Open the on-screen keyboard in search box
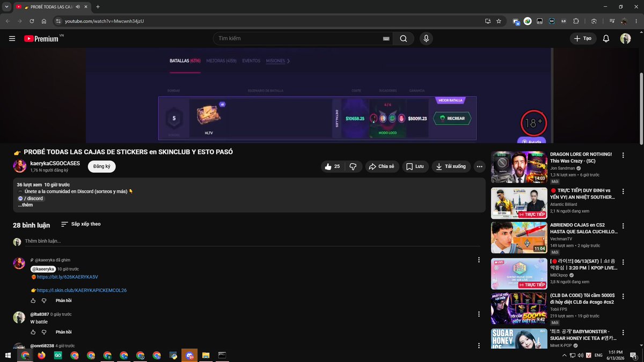The image size is (644, 362). coord(386,39)
